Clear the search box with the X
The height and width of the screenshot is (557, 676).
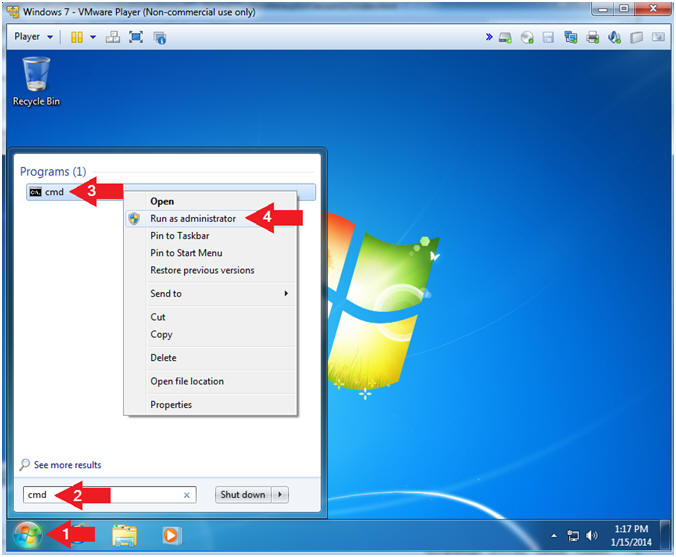click(187, 495)
